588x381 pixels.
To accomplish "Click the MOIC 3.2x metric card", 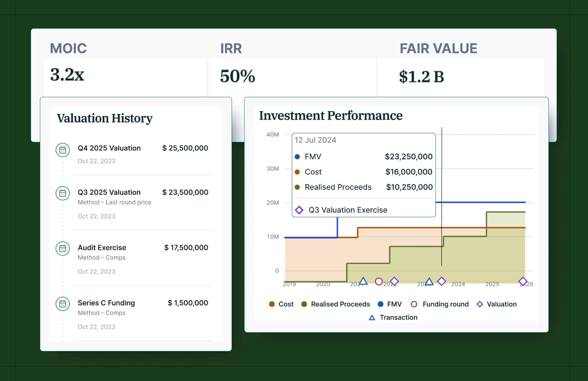I will 67,75.
